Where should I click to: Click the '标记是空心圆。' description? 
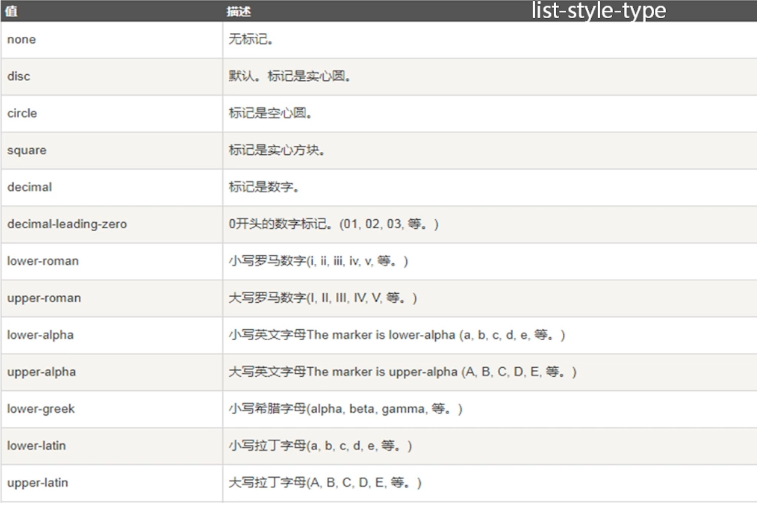pyautogui.click(x=270, y=113)
